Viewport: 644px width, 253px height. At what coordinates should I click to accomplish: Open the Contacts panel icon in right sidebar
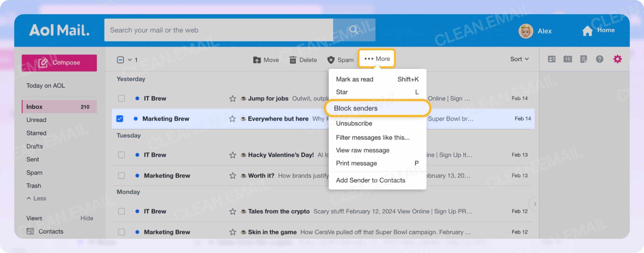(552, 59)
